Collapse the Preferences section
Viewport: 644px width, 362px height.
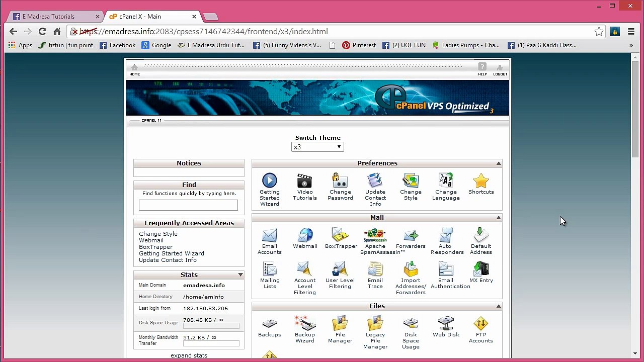pyautogui.click(x=499, y=163)
